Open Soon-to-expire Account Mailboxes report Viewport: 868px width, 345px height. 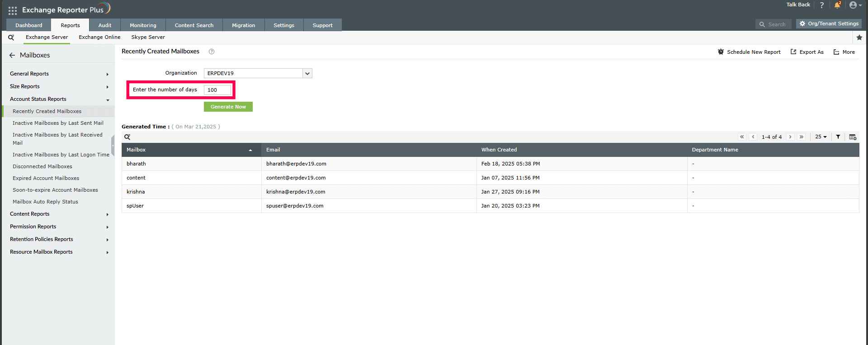pos(55,190)
